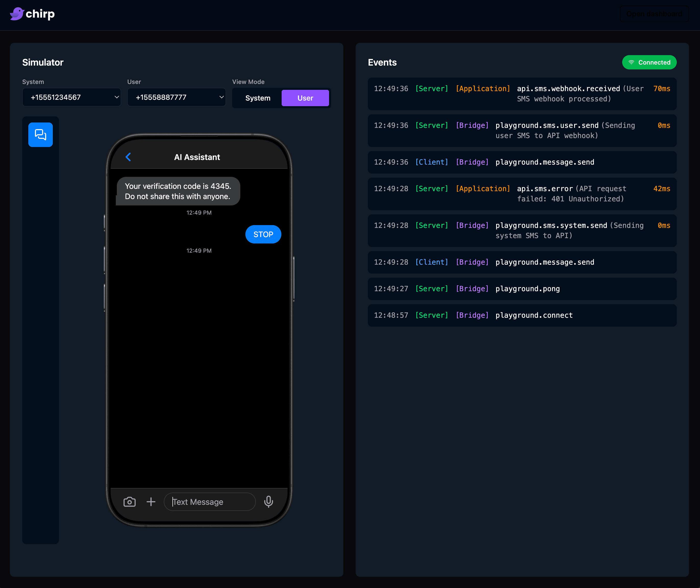Image resolution: width=700 pixels, height=588 pixels.
Task: Click the Open dashboard button
Action: (x=654, y=14)
